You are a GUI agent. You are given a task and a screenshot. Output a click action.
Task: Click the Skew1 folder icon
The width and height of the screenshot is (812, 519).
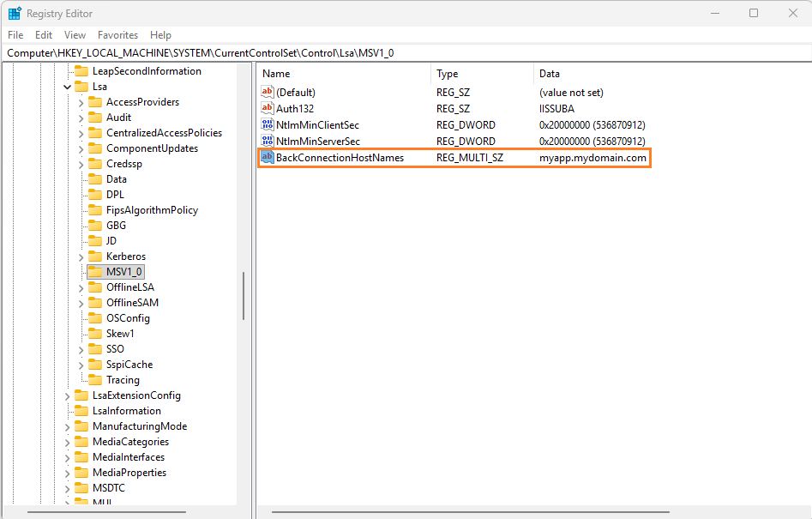(95, 334)
